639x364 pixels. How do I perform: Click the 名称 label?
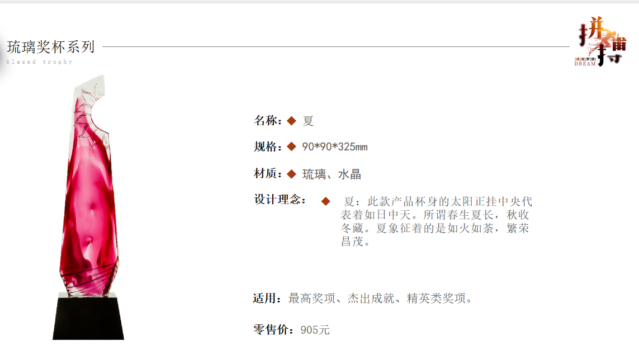coord(268,121)
